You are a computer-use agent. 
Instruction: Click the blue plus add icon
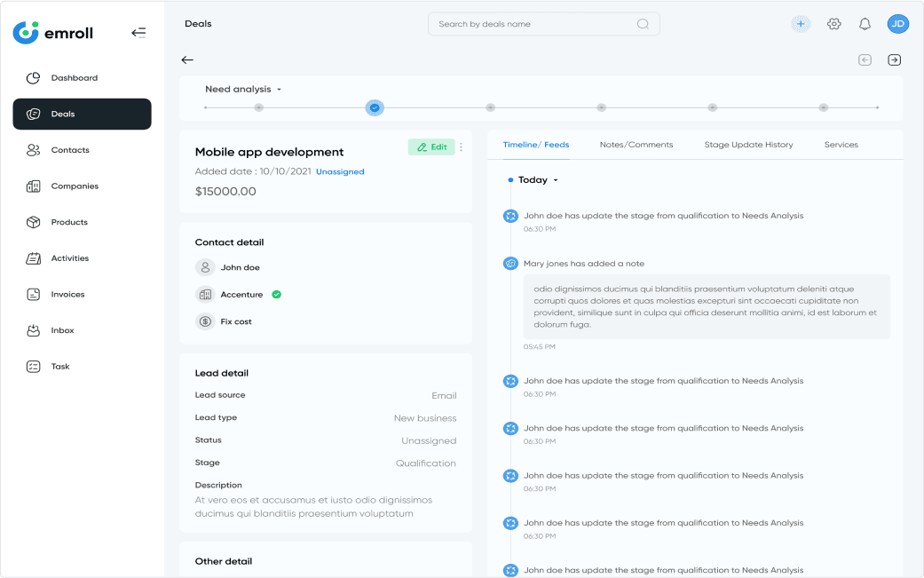[801, 24]
